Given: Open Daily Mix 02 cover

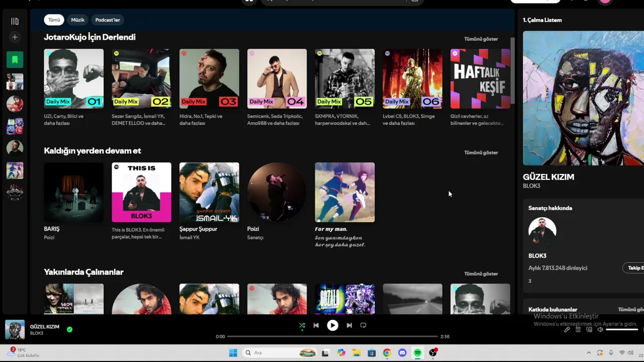Looking at the screenshot, I should 141,78.
